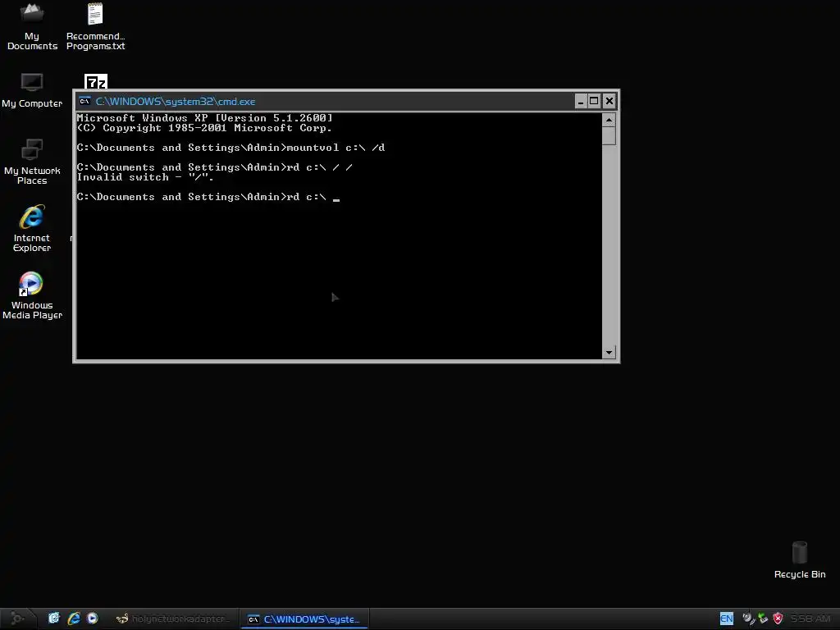Click the 'Microsoft Windows XP [Version 5.1.2600]' line

[204, 118]
